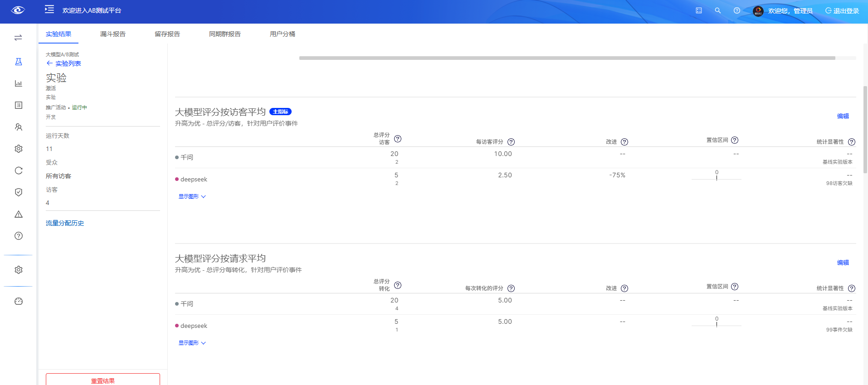
Task: Click the 重置结果 button
Action: 103,380
